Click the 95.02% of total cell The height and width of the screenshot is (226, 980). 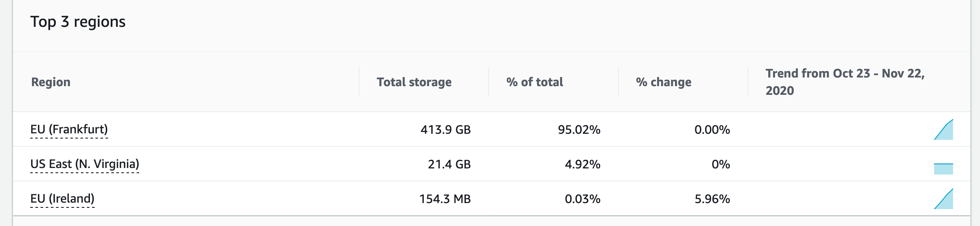click(579, 129)
